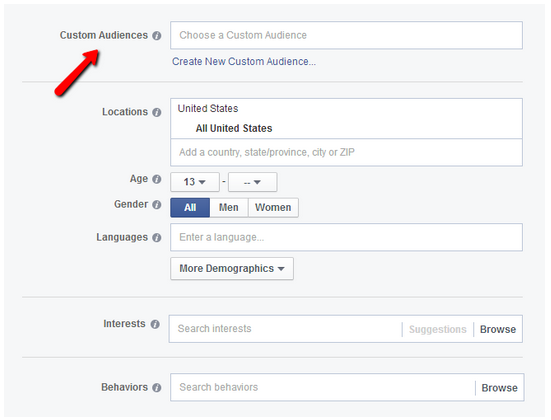
Task: Click Suggestions in the Interests field
Action: point(438,329)
